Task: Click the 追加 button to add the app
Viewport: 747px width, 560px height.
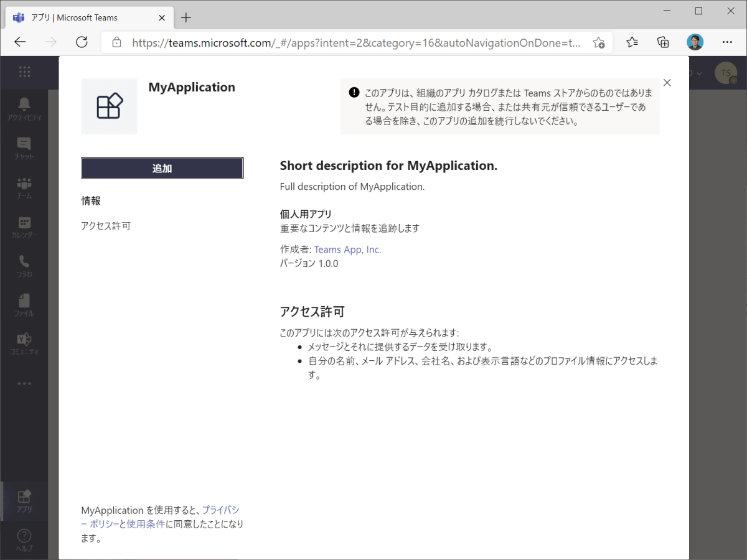Action: pyautogui.click(x=162, y=168)
